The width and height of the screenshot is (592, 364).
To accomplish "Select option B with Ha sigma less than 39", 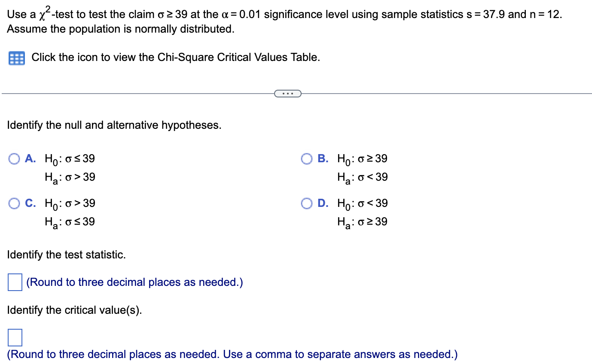I will 306,159.
